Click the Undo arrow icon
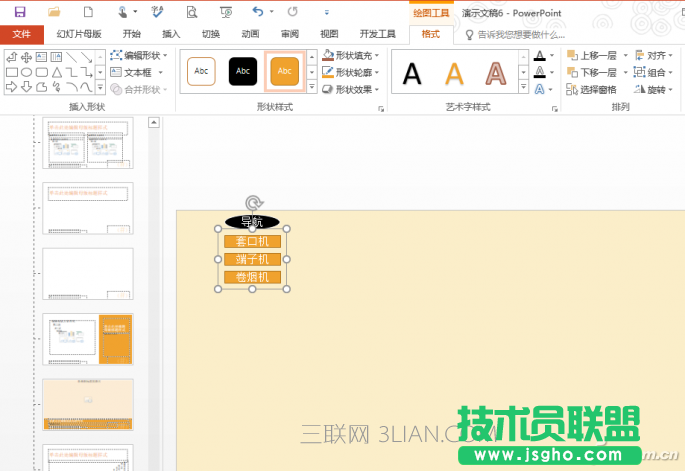The width and height of the screenshot is (685, 471). (x=258, y=12)
